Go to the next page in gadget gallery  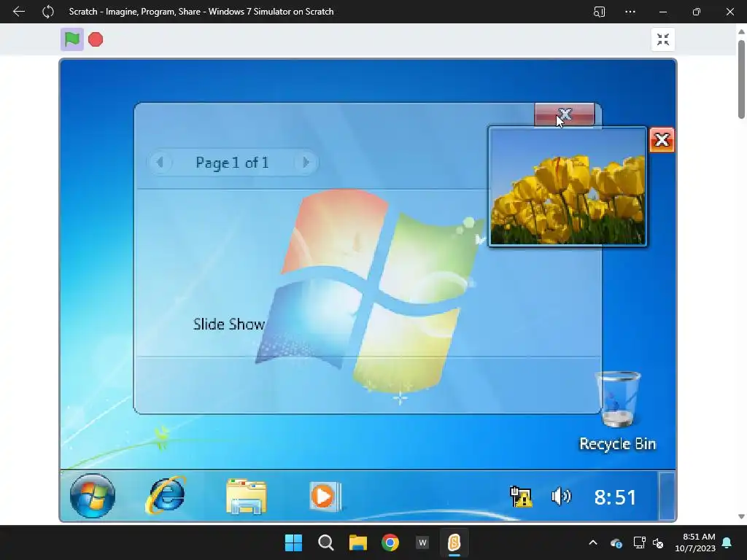(x=306, y=163)
